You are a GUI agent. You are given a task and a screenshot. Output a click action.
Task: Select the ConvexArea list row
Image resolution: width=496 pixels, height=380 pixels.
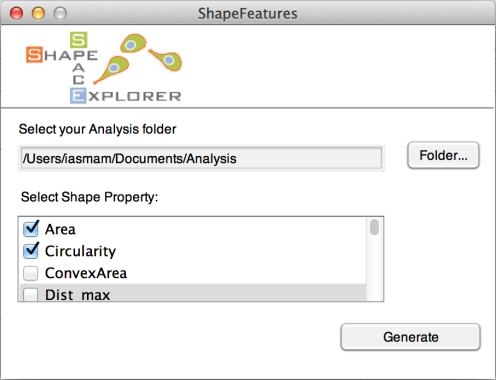tap(193, 273)
